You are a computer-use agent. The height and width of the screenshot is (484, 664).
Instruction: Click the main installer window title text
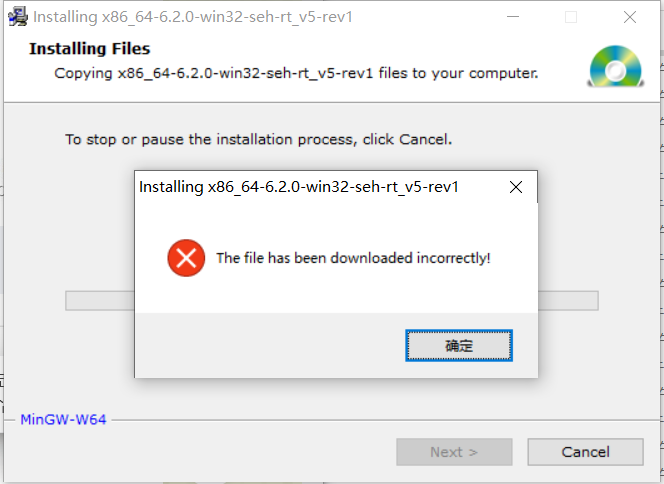tap(193, 17)
